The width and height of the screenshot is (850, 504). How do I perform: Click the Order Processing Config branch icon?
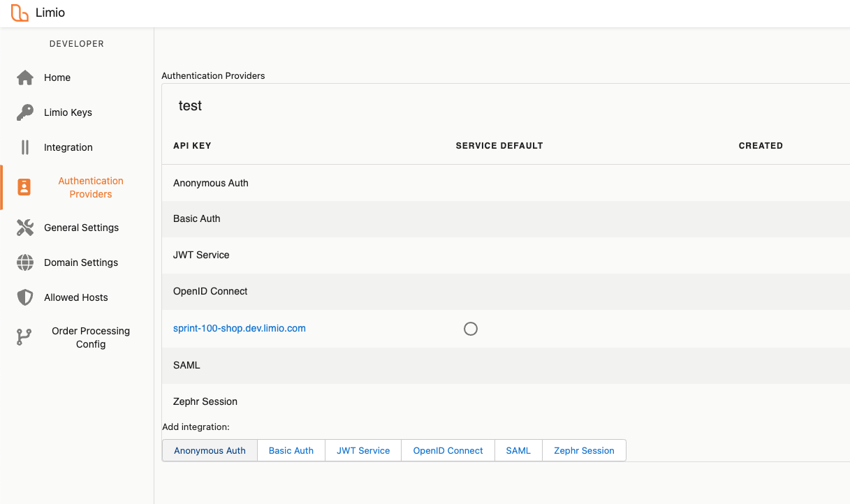coord(24,337)
